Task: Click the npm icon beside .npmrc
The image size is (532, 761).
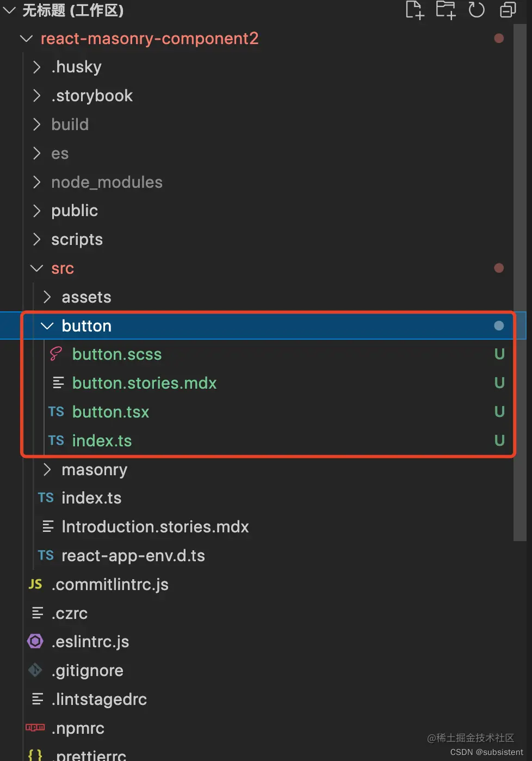Action: [x=35, y=728]
